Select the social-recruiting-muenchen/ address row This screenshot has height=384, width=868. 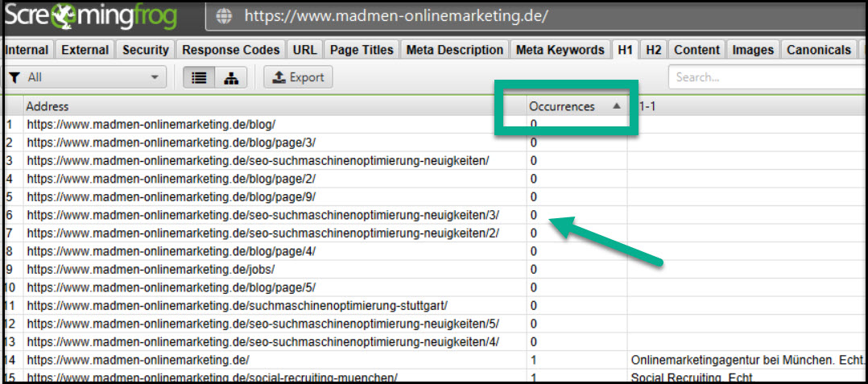[x=212, y=378]
